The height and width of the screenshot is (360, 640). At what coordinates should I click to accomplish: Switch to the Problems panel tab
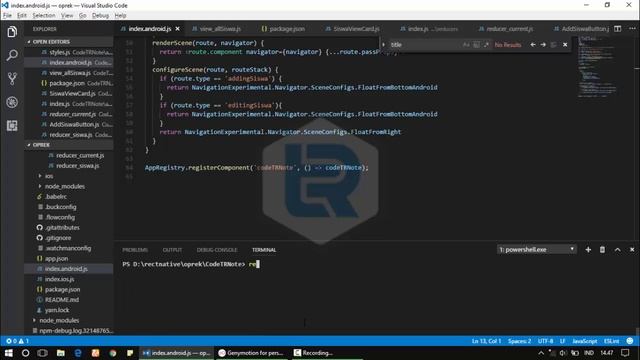click(x=135, y=250)
